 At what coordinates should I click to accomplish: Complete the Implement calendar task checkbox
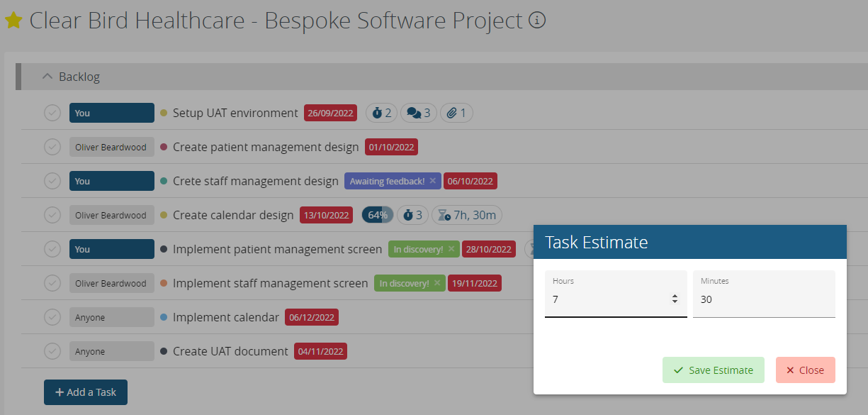[x=52, y=317]
